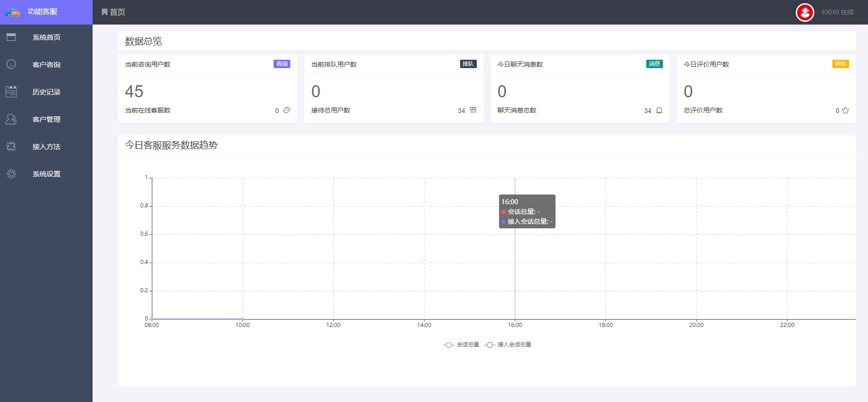The image size is (868, 402).
Task: Open the 历史记录 menu item
Action: [x=46, y=92]
